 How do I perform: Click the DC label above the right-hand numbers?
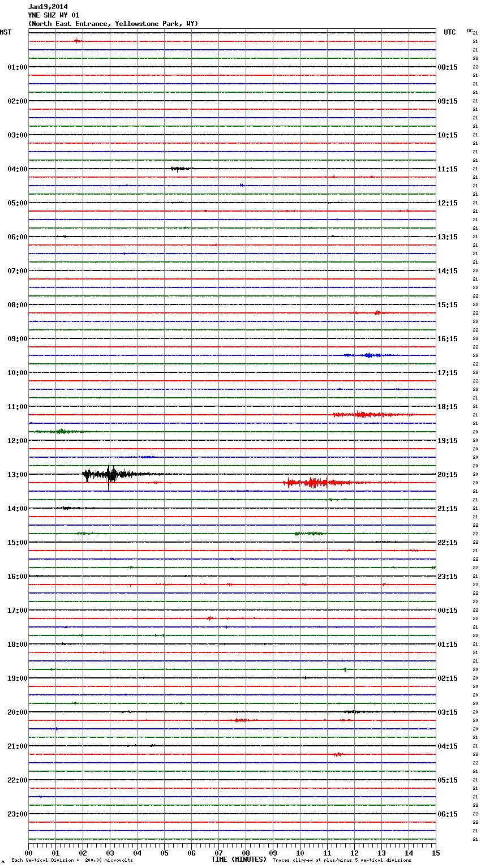470,31
